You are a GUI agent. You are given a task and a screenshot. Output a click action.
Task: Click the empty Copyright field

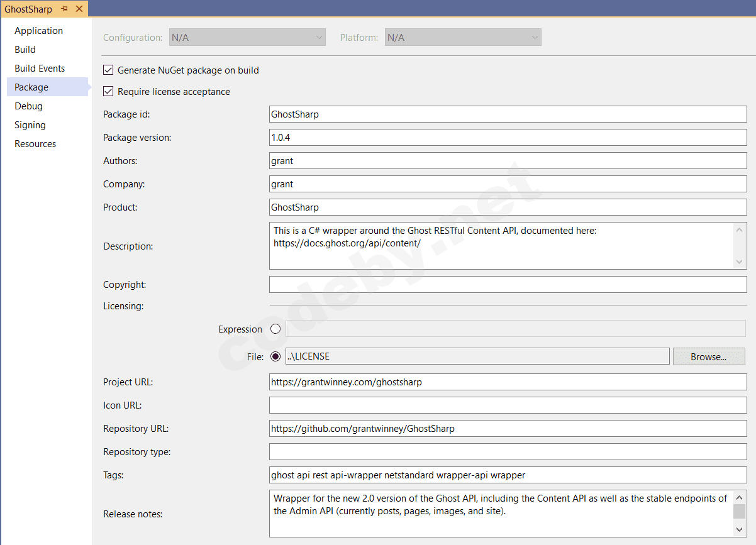coord(440,284)
